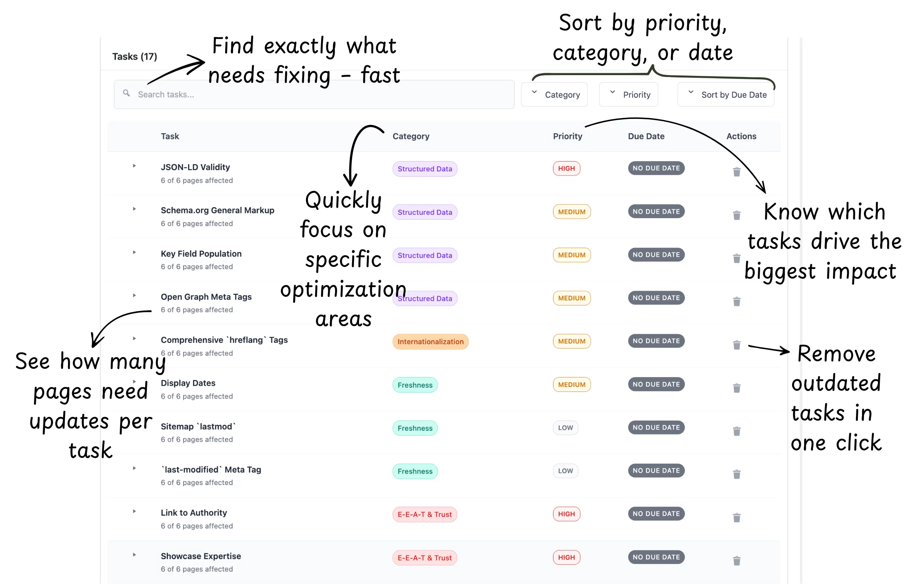Open the Priority filter dropdown

[628, 95]
